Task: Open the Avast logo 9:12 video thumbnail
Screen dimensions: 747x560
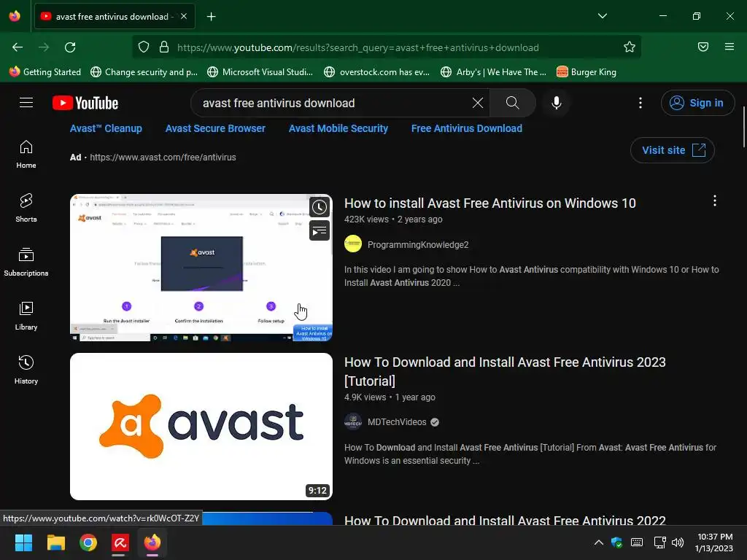Action: point(201,426)
